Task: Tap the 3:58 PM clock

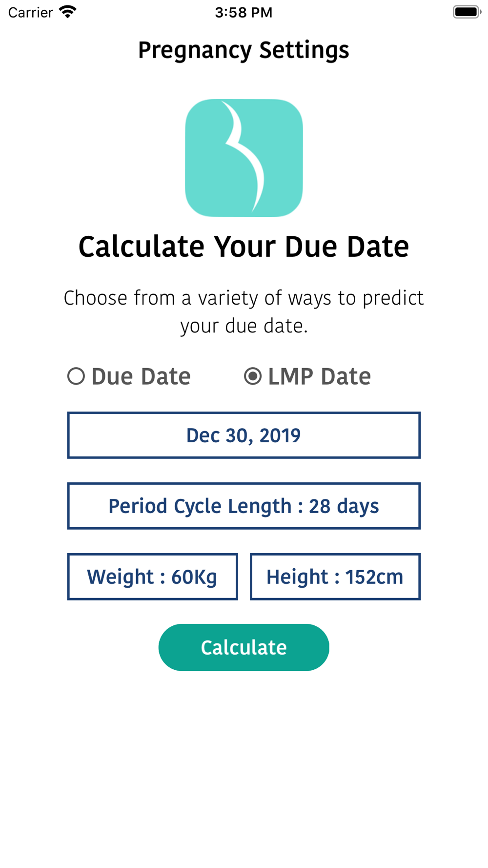Action: coord(244,12)
